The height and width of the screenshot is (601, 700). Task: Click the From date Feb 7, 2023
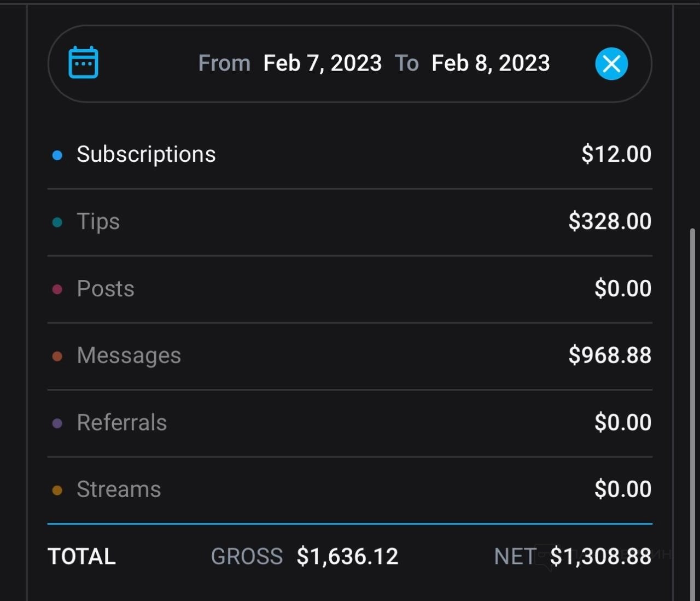pos(322,63)
